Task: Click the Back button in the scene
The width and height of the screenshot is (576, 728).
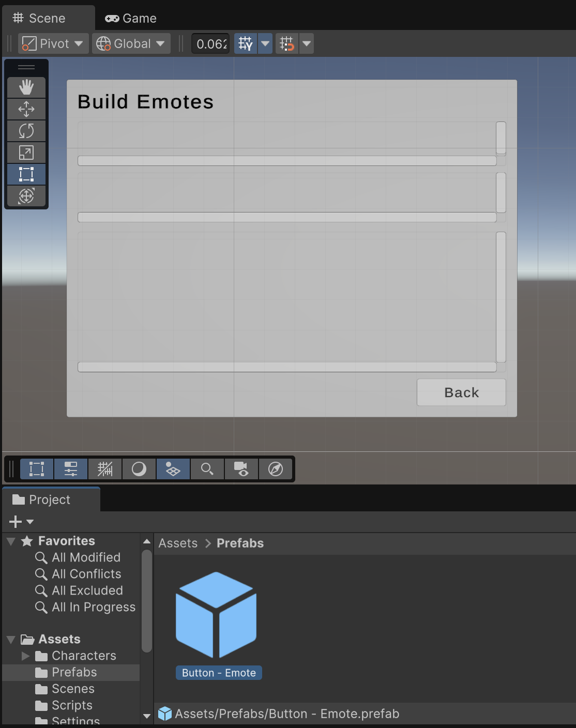Action: click(461, 392)
